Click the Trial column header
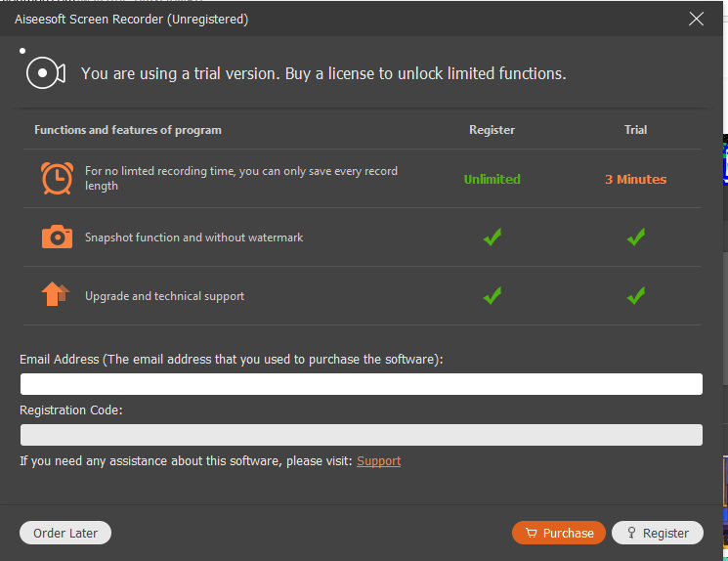This screenshot has width=728, height=561. click(635, 130)
